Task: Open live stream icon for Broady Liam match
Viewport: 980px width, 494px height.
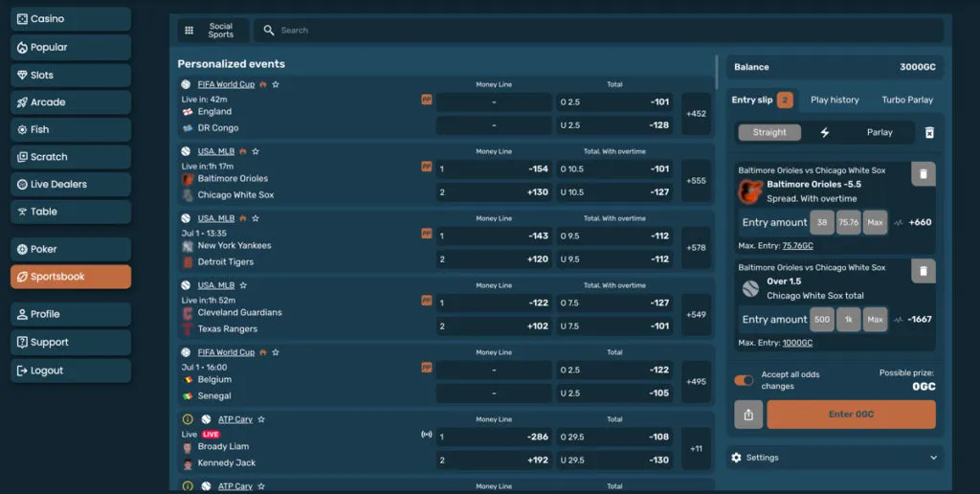Action: coord(427,434)
